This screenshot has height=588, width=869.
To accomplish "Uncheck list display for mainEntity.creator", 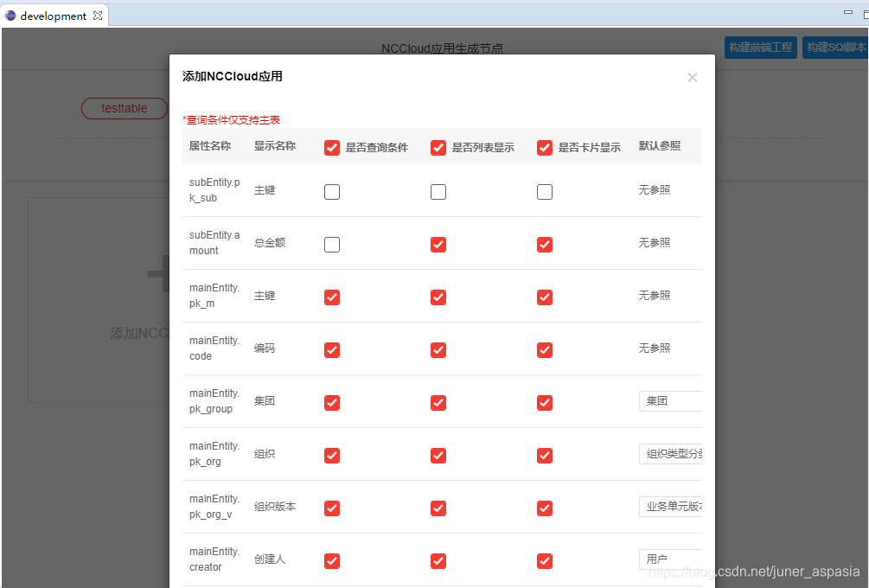I will click(x=438, y=561).
